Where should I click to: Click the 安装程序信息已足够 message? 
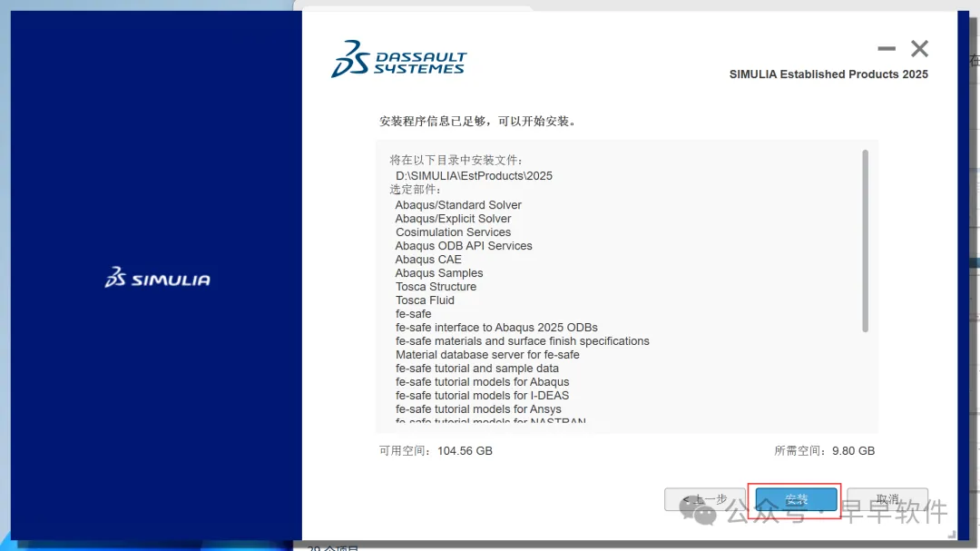coord(479,122)
